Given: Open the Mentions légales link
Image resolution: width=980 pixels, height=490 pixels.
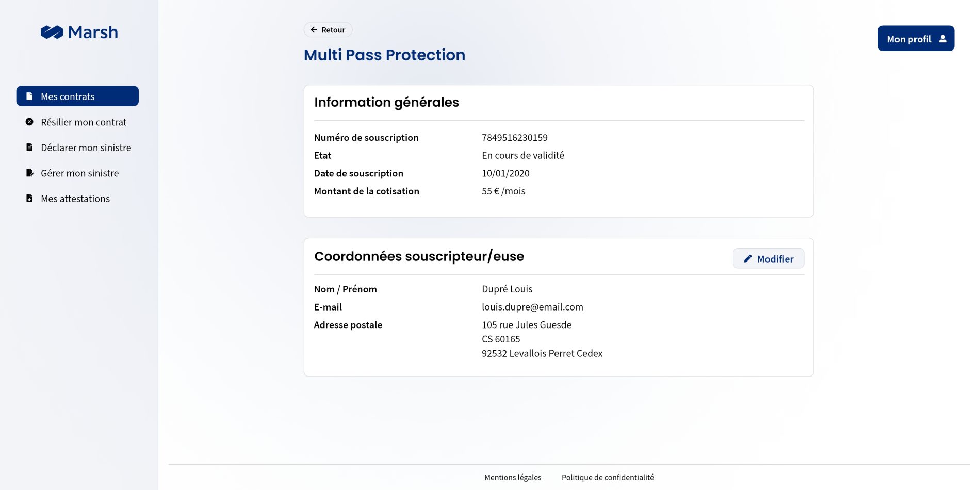Looking at the screenshot, I should [x=513, y=478].
